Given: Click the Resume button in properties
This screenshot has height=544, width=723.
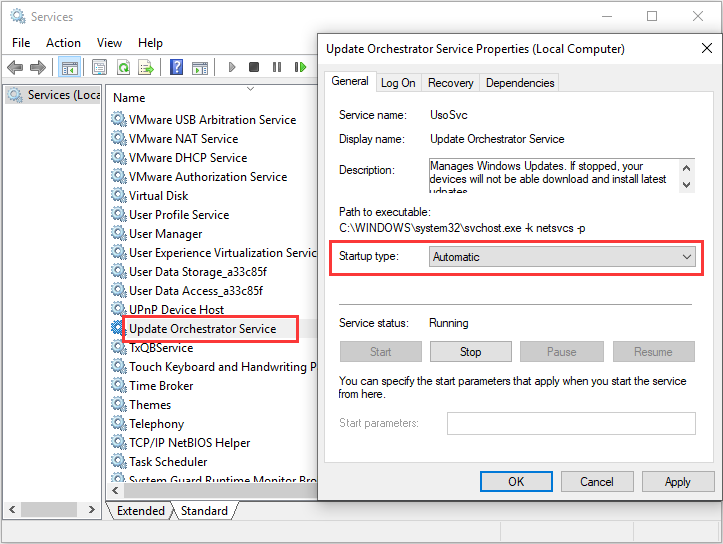Looking at the screenshot, I should (653, 352).
